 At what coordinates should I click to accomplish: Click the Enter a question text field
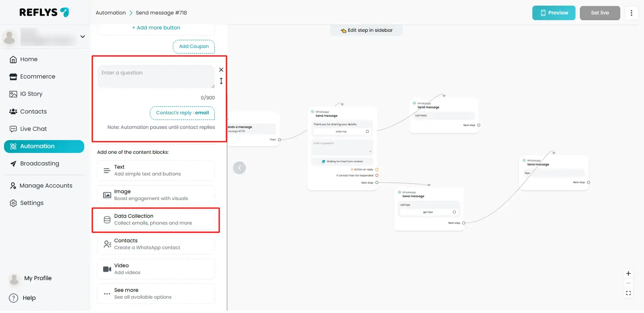tap(156, 76)
